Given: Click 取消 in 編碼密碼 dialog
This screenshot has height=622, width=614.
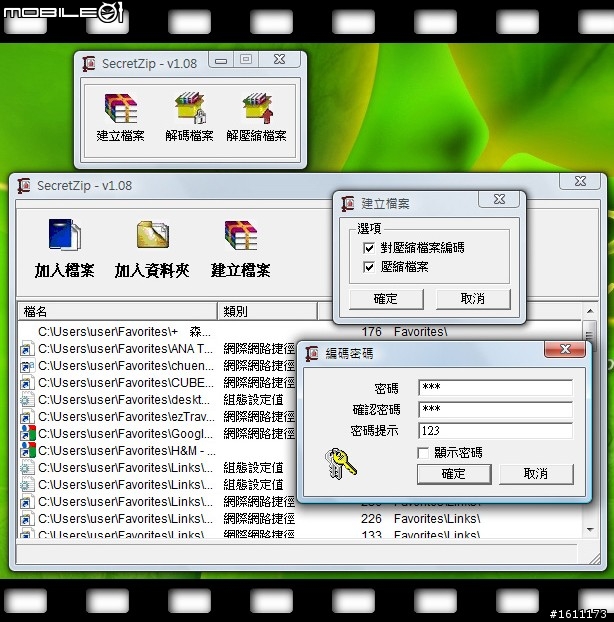Looking at the screenshot, I should tap(536, 474).
